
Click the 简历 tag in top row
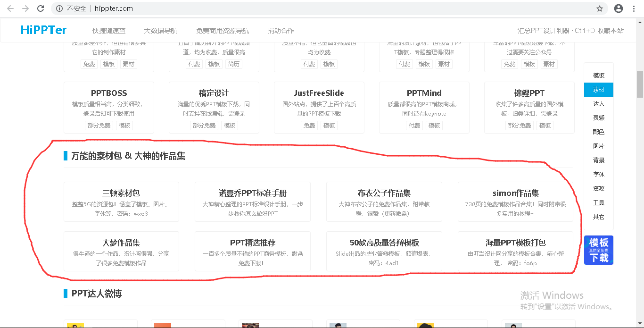pos(234,64)
